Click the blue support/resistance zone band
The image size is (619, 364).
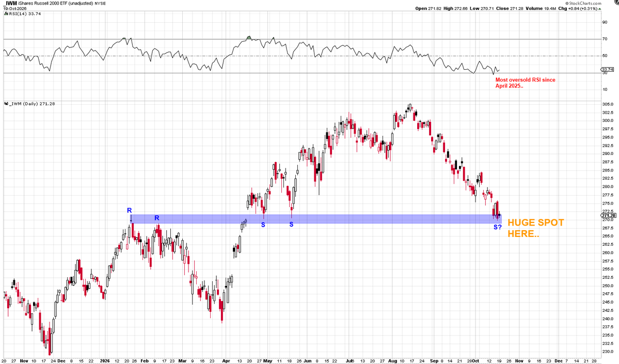pyautogui.click(x=316, y=219)
